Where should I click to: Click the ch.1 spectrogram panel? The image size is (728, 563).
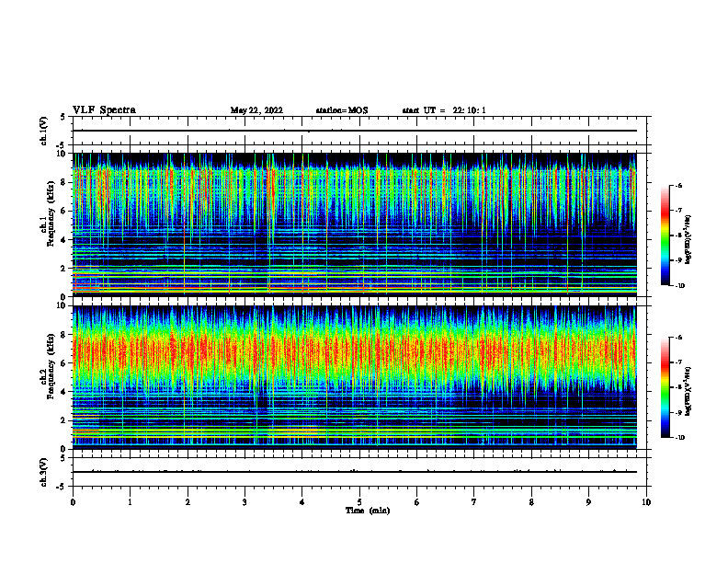pyautogui.click(x=355, y=224)
